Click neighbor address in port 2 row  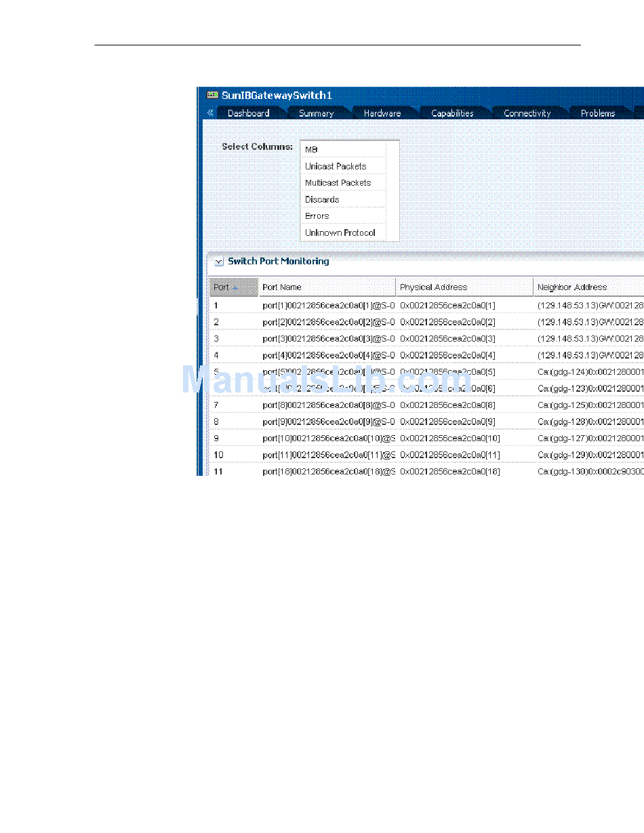pos(590,322)
